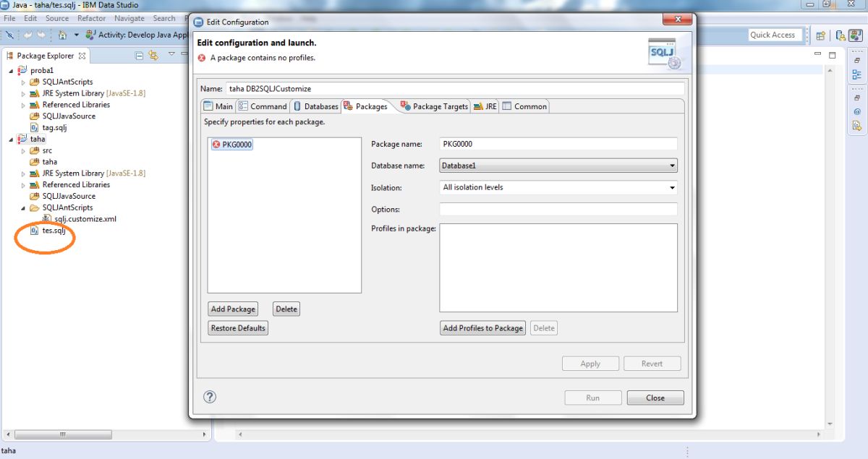868x459 pixels.
Task: Click the Package name input field
Action: tap(558, 144)
